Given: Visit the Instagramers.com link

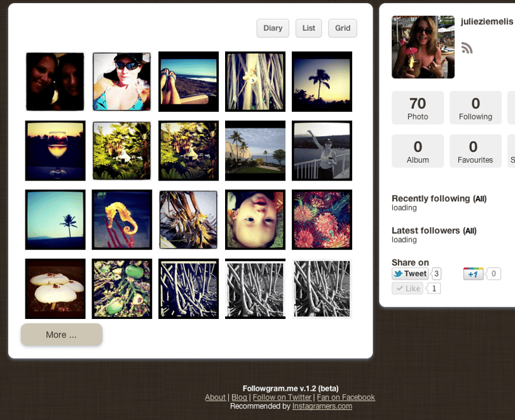Looking at the screenshot, I should coord(322,406).
